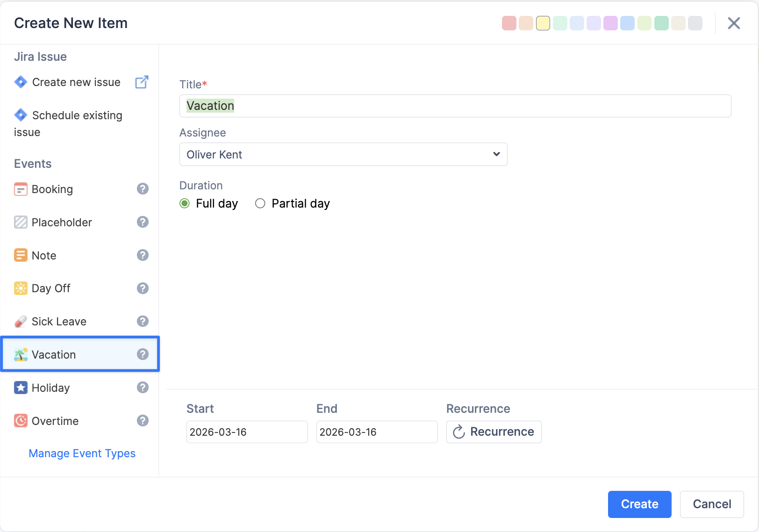Click the Recurrence button
This screenshot has width=759, height=532.
pyautogui.click(x=494, y=432)
